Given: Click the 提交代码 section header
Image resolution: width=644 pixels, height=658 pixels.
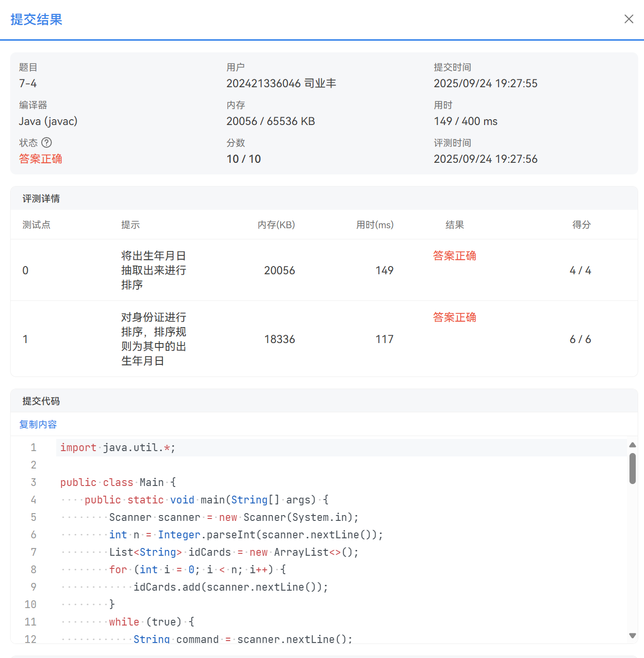Looking at the screenshot, I should point(41,401).
